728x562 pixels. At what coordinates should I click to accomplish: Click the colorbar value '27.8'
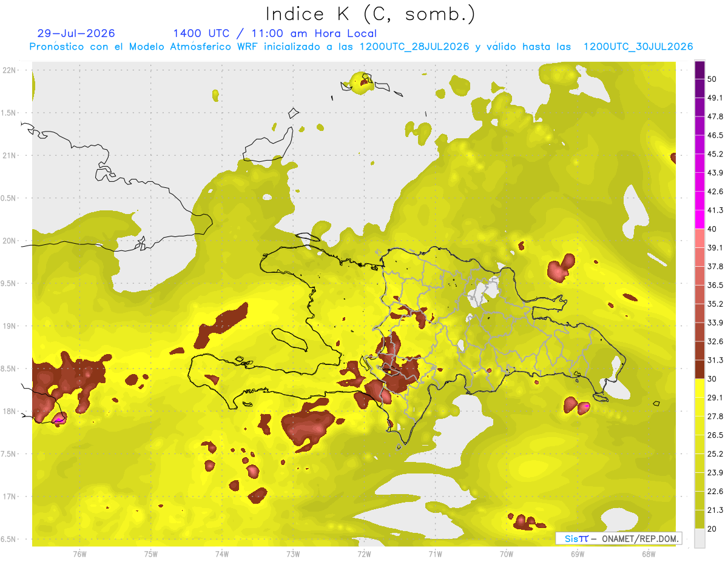(x=715, y=416)
